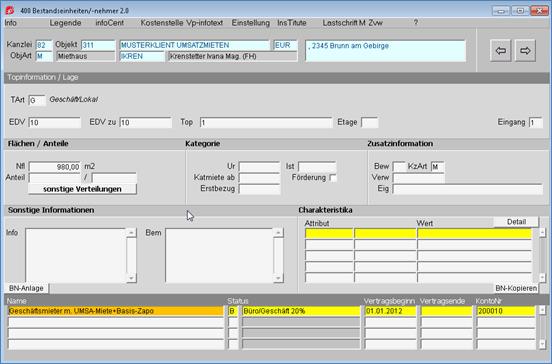Click the EDV zu field with value 10
552x364 pixels.
(x=146, y=123)
